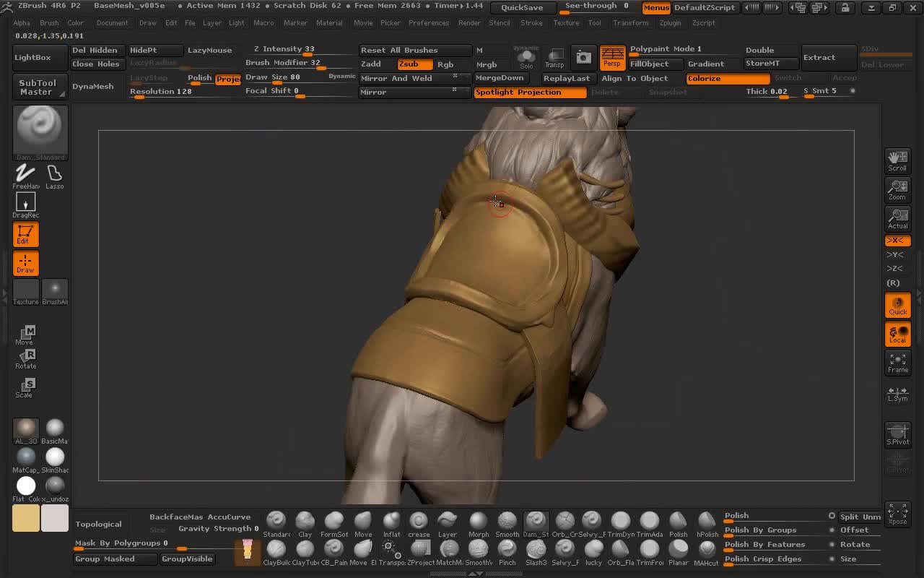The image size is (924, 578).
Task: Pick the Transpose brush icon
Action: [392, 553]
